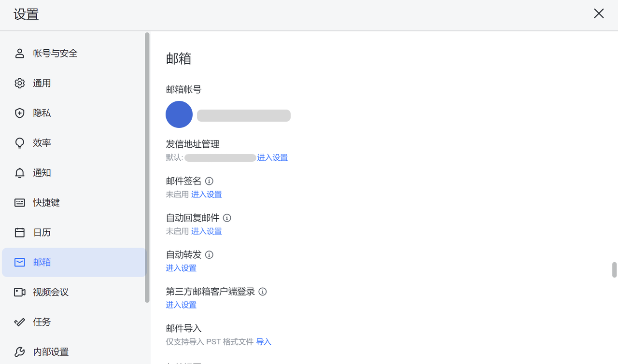Select the 视频会议 camera icon

tap(20, 293)
